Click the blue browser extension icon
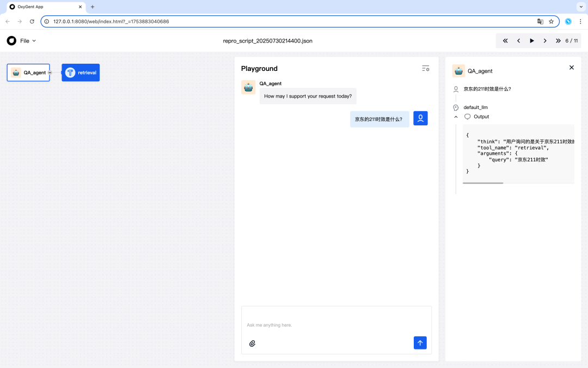Viewport: 588px width, 368px height. click(568, 21)
